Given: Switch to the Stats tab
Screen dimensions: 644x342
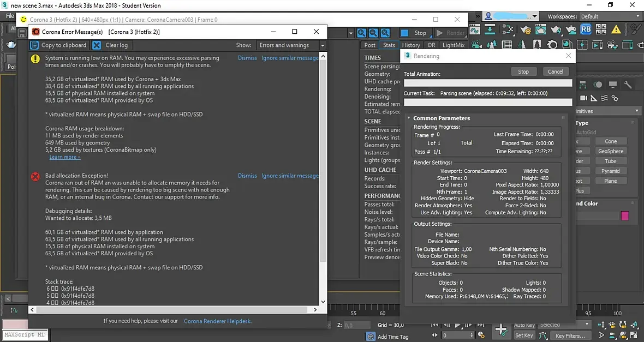Looking at the screenshot, I should pos(389,45).
